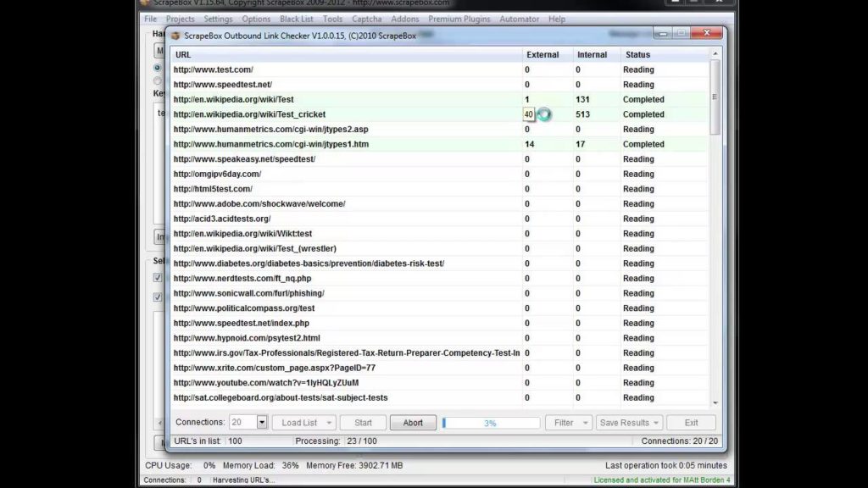Screen dimensions: 868x488
Task: Select row en.wikipedia.org/wiki/Wikt:test
Action: pos(440,234)
